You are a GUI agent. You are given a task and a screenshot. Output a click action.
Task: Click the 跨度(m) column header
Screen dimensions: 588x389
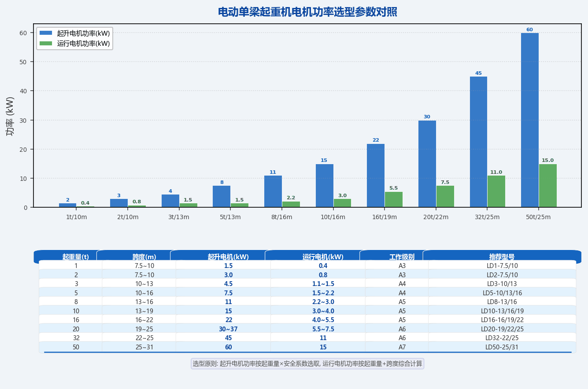(x=144, y=257)
